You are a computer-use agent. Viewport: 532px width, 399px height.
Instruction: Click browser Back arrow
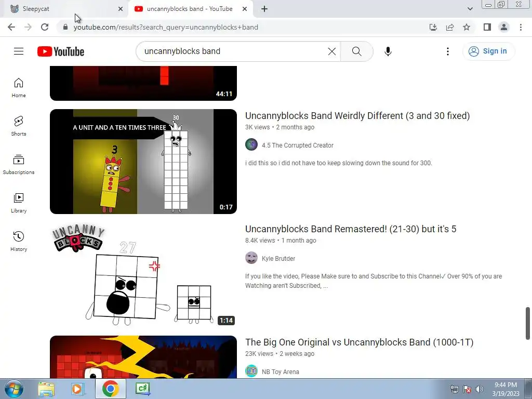tap(11, 27)
